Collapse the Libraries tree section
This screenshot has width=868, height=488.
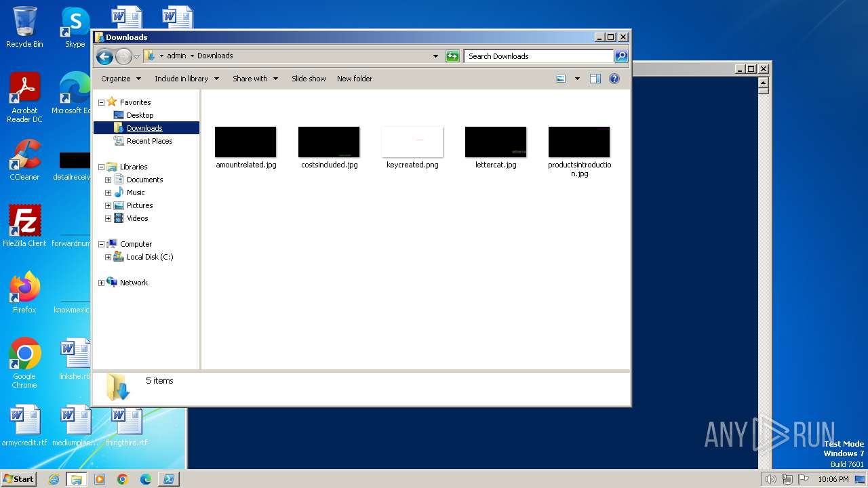pyautogui.click(x=101, y=167)
